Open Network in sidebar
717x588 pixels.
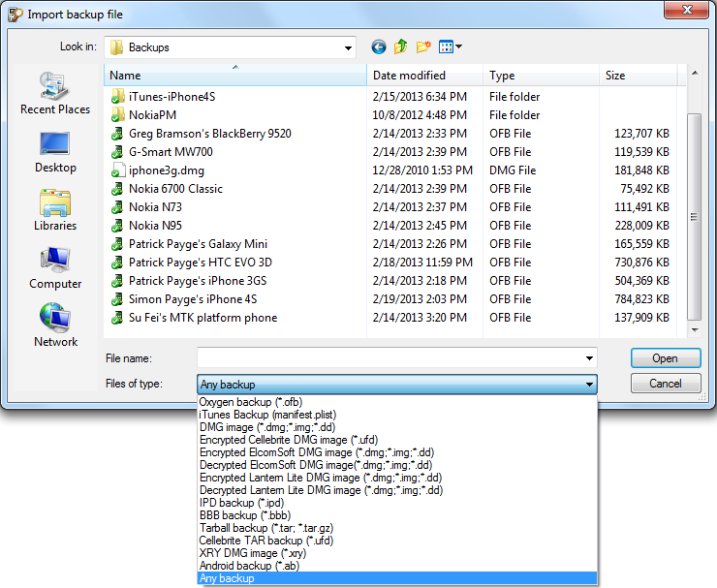pyautogui.click(x=55, y=325)
